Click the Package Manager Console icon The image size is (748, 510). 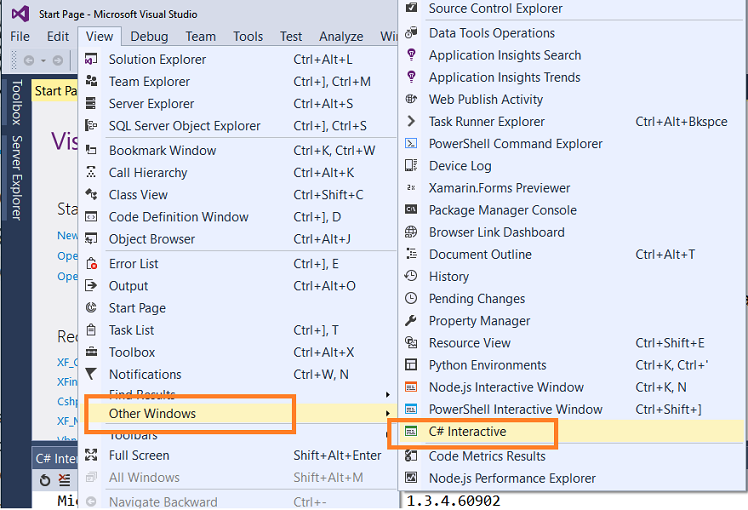pos(411,209)
